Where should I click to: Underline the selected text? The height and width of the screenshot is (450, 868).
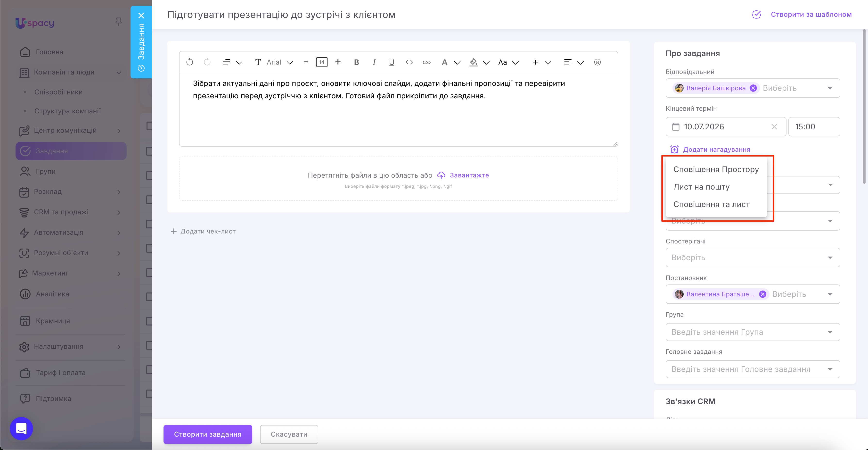(392, 62)
